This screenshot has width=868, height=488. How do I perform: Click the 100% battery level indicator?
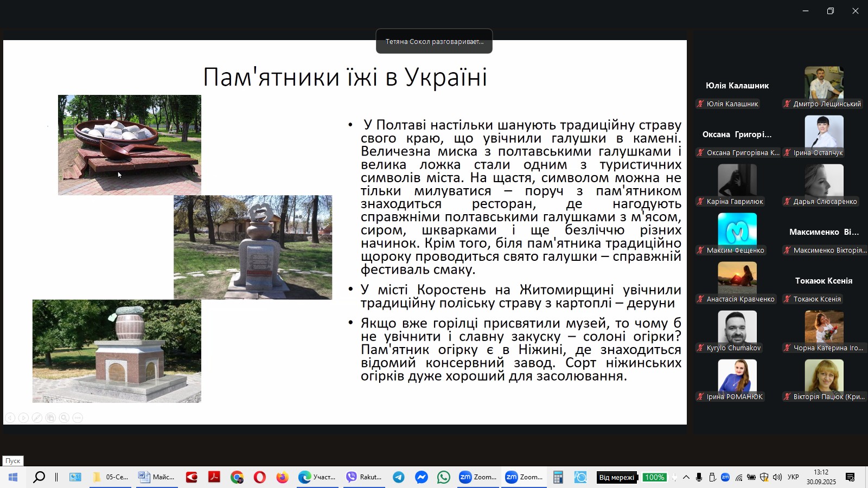coord(654,478)
